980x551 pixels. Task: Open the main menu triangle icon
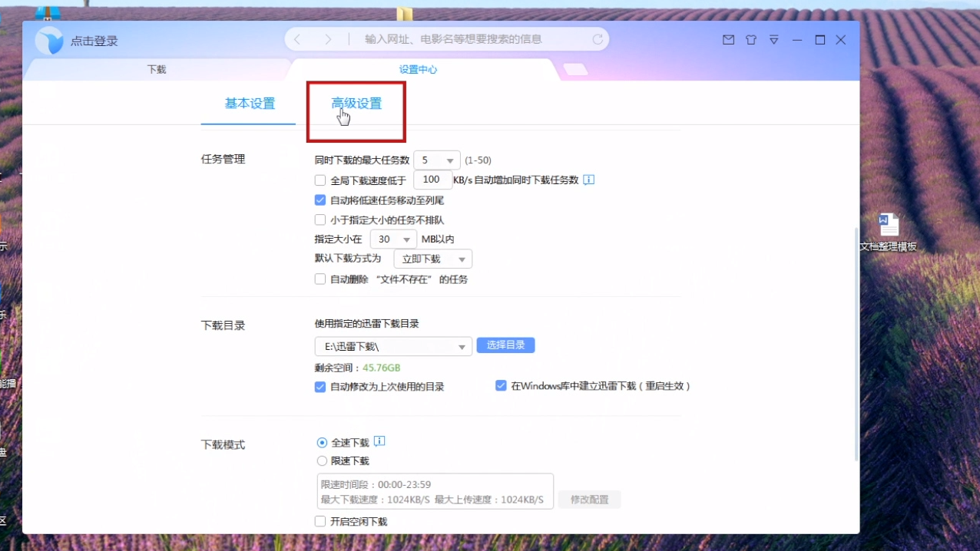pyautogui.click(x=774, y=40)
